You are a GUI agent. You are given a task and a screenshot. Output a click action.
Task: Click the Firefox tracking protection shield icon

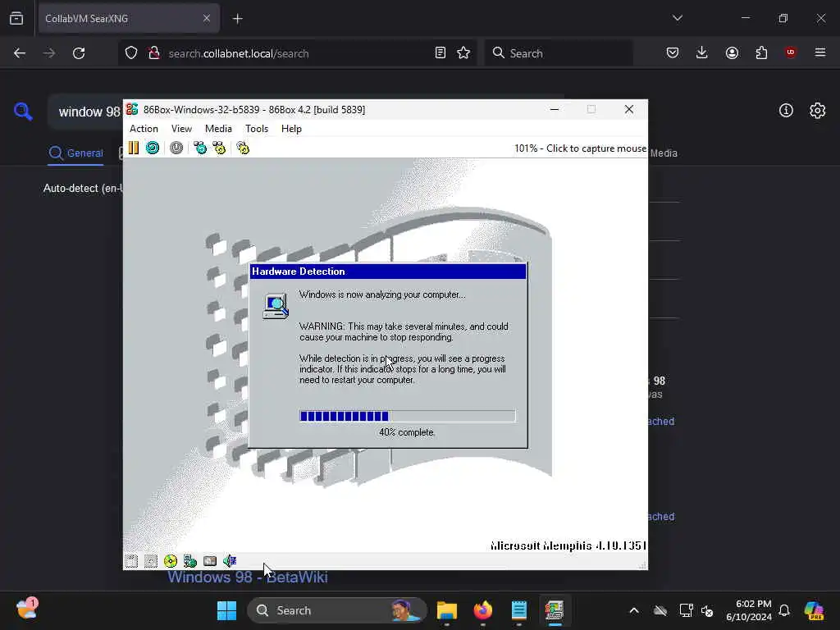(131, 53)
